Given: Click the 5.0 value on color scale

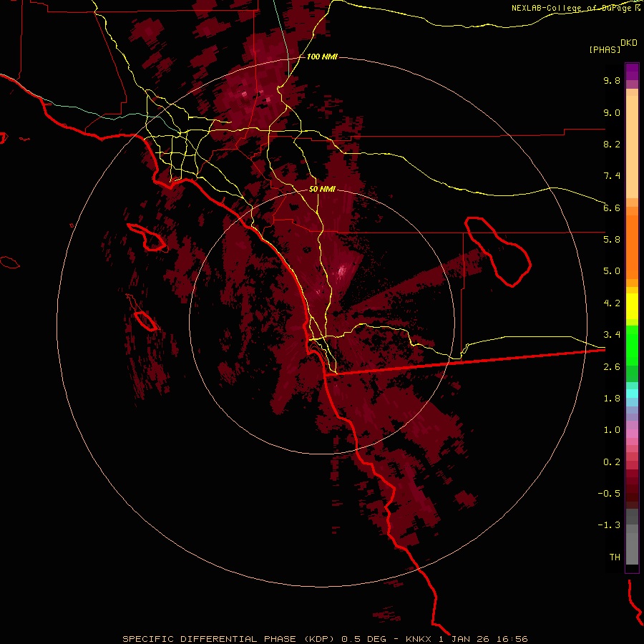Looking at the screenshot, I should (612, 271).
